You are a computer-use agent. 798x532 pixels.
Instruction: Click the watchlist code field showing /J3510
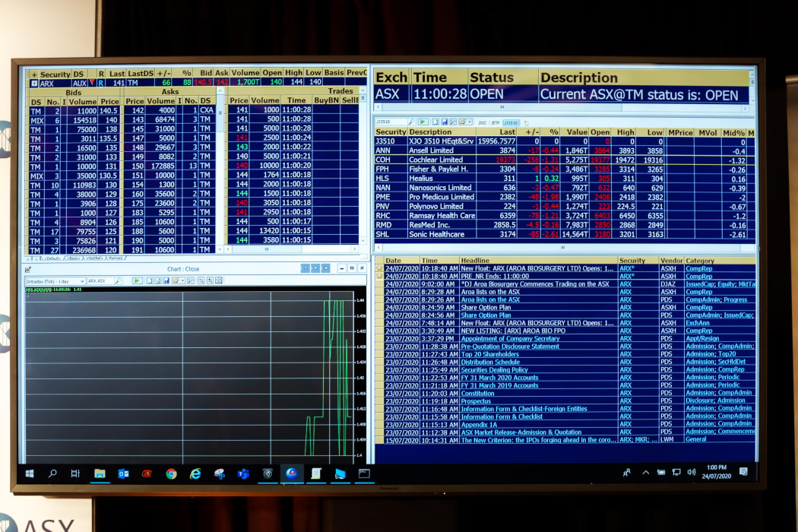coord(391,122)
